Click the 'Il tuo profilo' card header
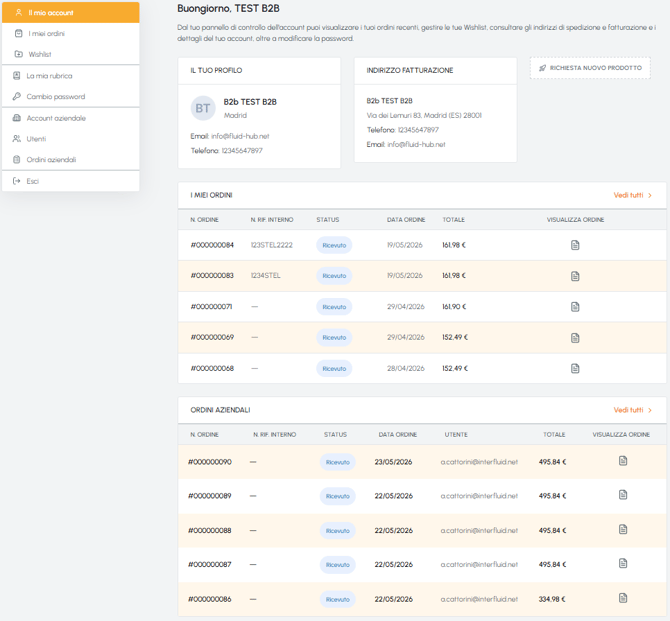 click(x=259, y=71)
